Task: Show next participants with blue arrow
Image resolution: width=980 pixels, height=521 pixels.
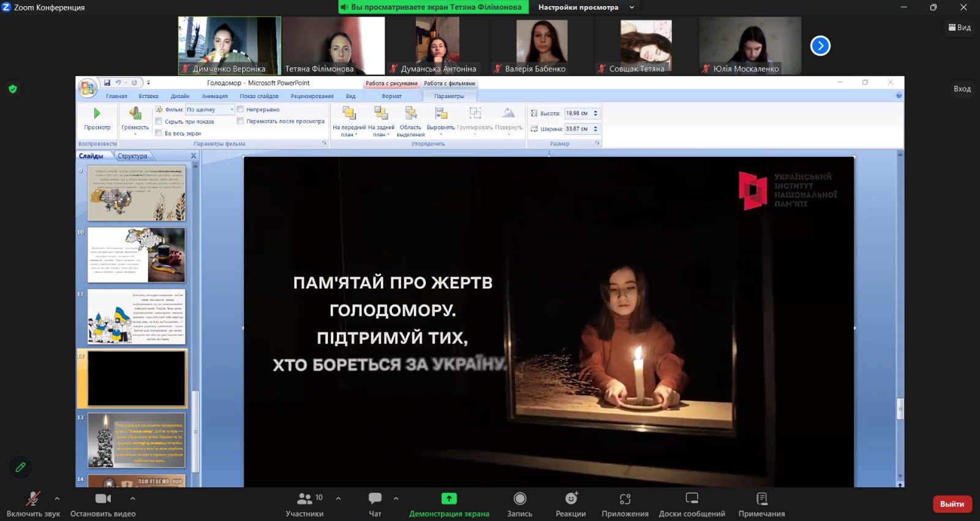Action: (820, 46)
